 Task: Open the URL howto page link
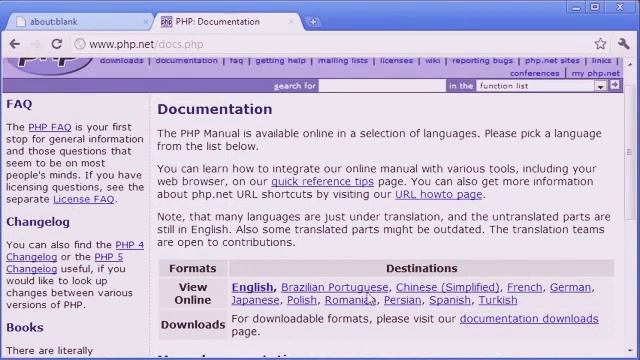pos(439,194)
